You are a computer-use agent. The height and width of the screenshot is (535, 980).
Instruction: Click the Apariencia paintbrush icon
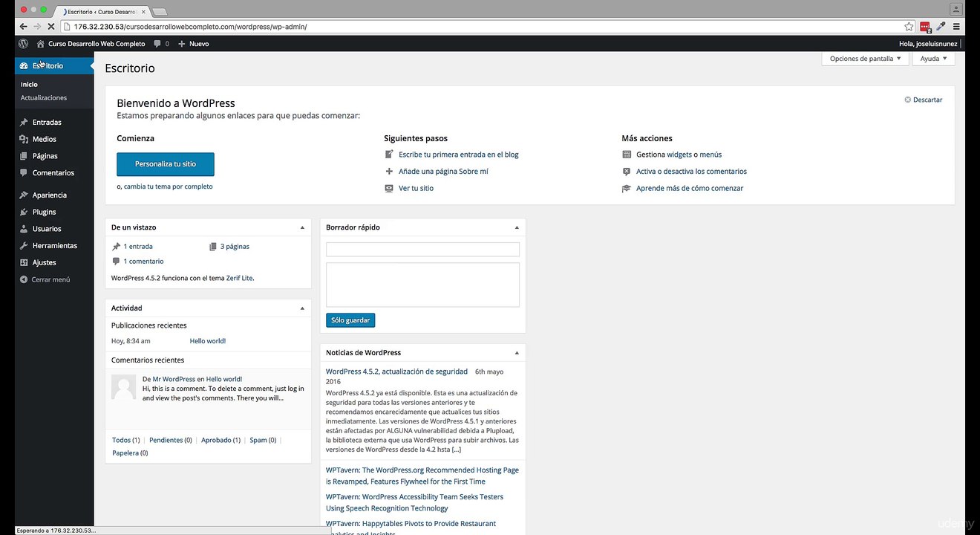(x=24, y=195)
